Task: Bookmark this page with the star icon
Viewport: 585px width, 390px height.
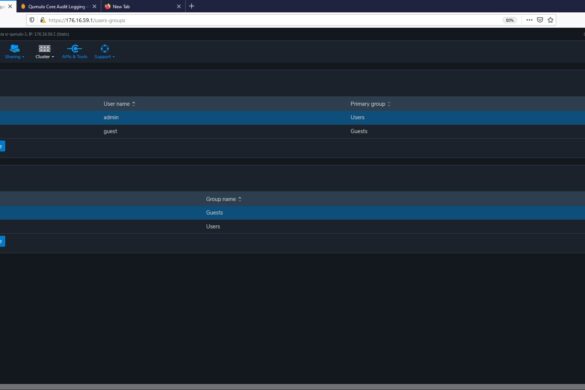Action: click(550, 20)
